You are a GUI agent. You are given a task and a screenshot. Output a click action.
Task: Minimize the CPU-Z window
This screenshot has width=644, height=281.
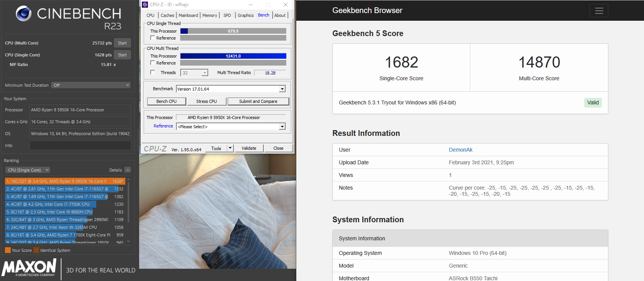251,5
